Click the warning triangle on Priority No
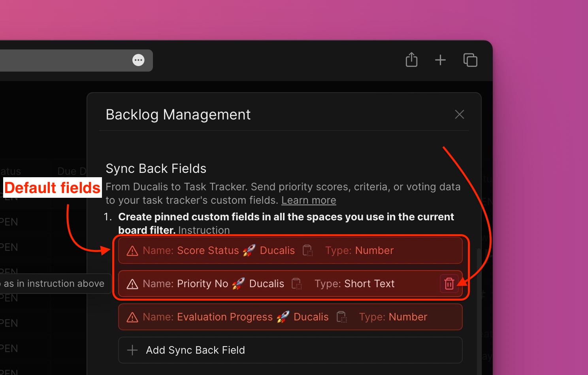 [x=132, y=284]
